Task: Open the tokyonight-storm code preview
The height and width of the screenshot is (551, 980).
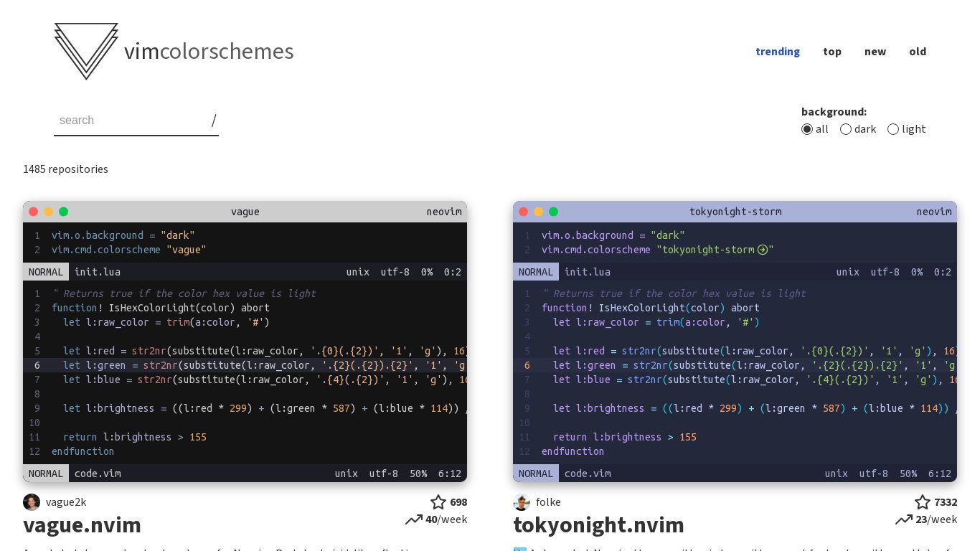Action: pyautogui.click(x=735, y=342)
